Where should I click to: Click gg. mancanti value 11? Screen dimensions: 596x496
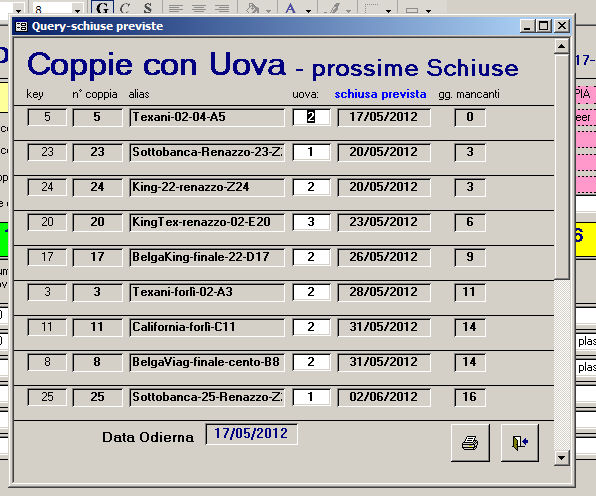(x=470, y=292)
